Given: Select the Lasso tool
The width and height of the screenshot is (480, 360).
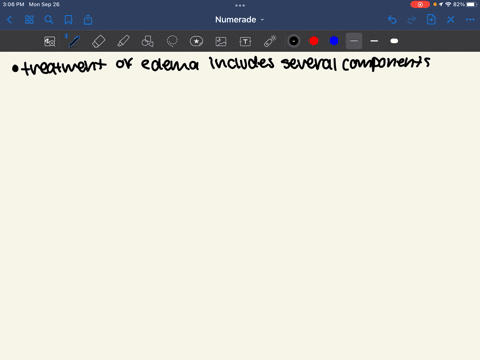Looking at the screenshot, I should [172, 41].
